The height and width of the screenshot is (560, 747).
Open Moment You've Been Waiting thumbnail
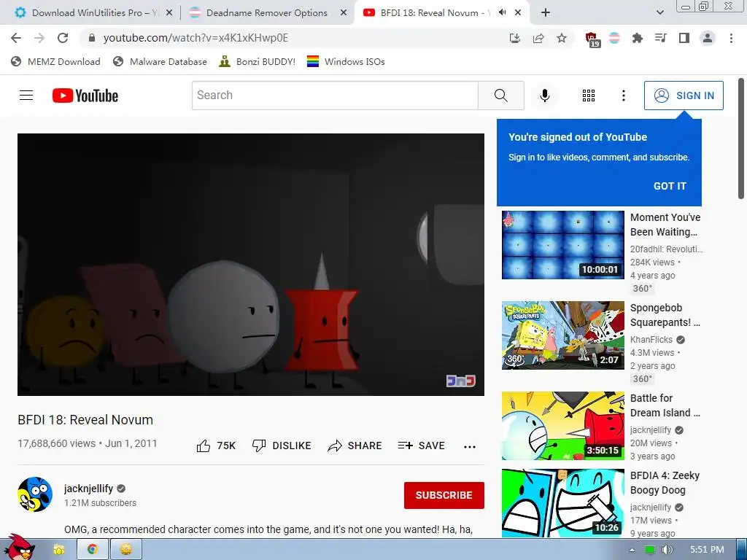pyautogui.click(x=562, y=245)
